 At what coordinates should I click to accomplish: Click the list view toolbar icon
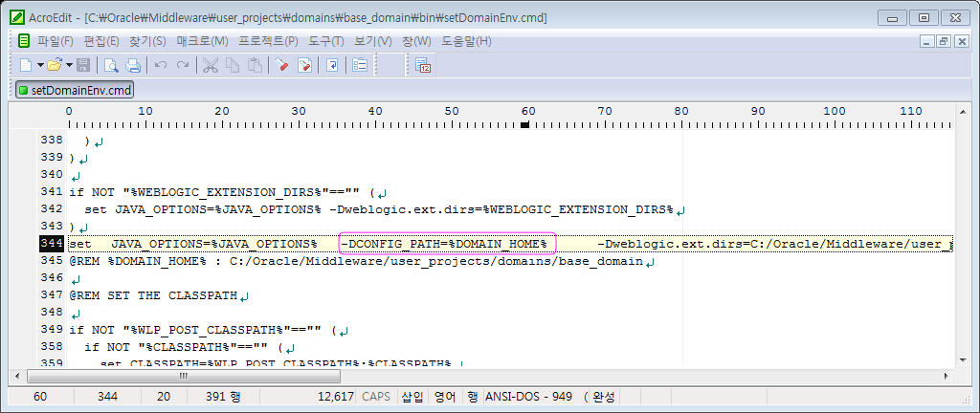coord(360,65)
